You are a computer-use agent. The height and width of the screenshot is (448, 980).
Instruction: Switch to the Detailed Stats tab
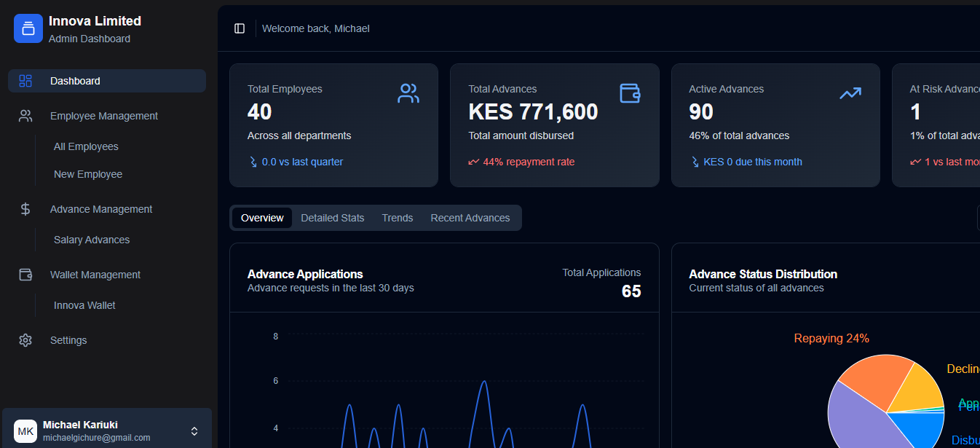pyautogui.click(x=333, y=218)
